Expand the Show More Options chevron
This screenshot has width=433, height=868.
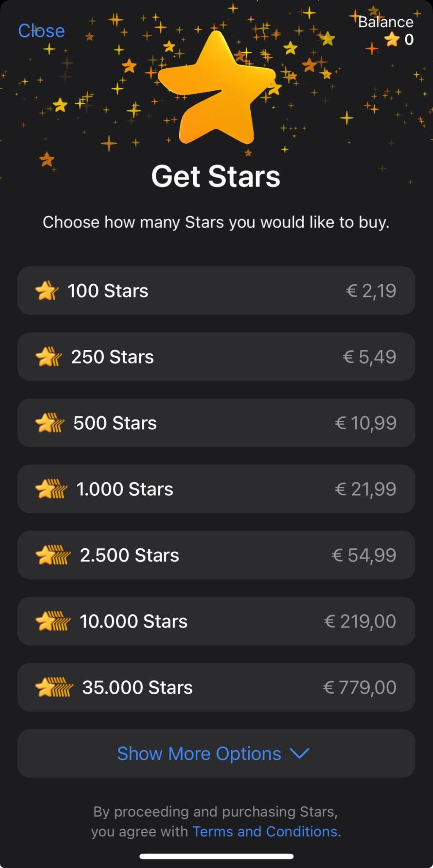pyautogui.click(x=299, y=753)
